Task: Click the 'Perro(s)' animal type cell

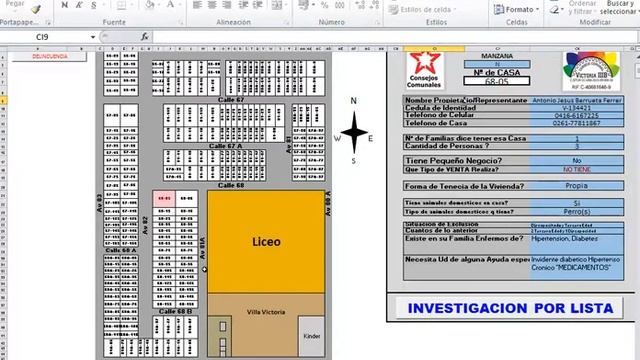Action: click(x=576, y=212)
